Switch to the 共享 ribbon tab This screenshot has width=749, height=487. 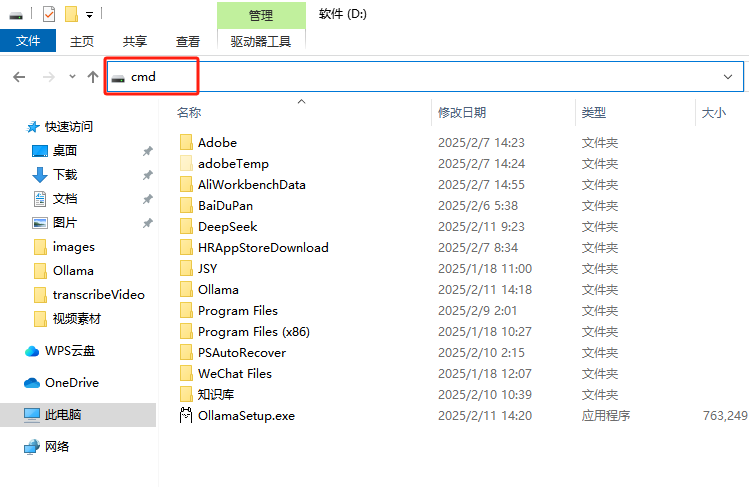pyautogui.click(x=135, y=42)
